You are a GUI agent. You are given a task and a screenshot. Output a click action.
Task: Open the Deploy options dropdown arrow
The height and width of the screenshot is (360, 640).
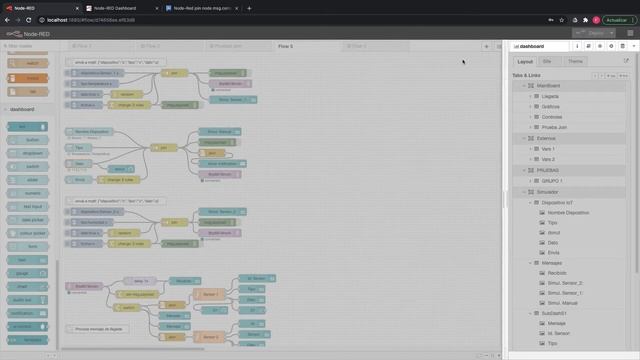point(611,33)
